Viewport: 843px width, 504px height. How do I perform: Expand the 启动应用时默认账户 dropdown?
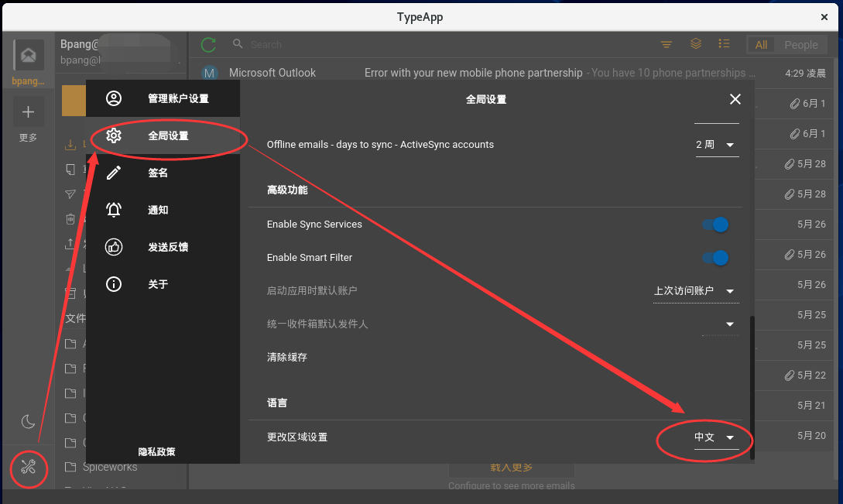click(695, 290)
